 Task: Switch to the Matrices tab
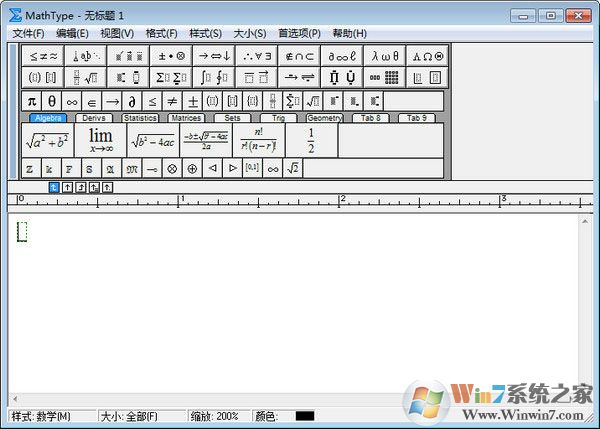pyautogui.click(x=186, y=118)
